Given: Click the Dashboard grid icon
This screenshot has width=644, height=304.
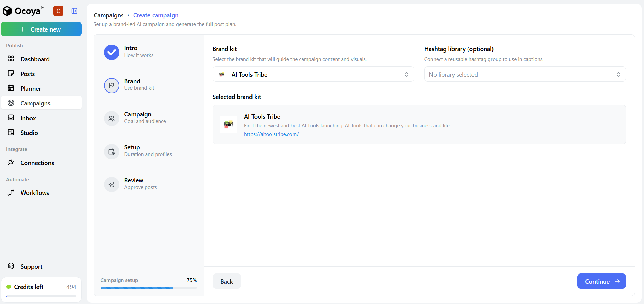Looking at the screenshot, I should tap(11, 59).
